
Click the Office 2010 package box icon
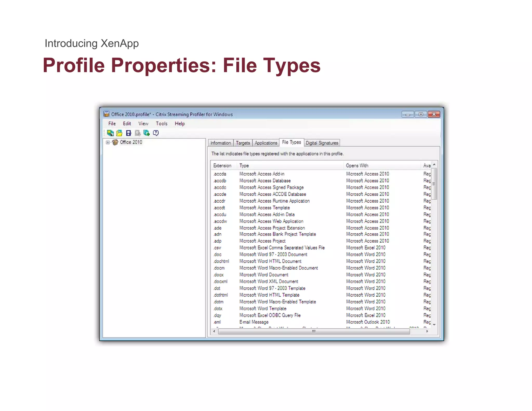pos(115,142)
